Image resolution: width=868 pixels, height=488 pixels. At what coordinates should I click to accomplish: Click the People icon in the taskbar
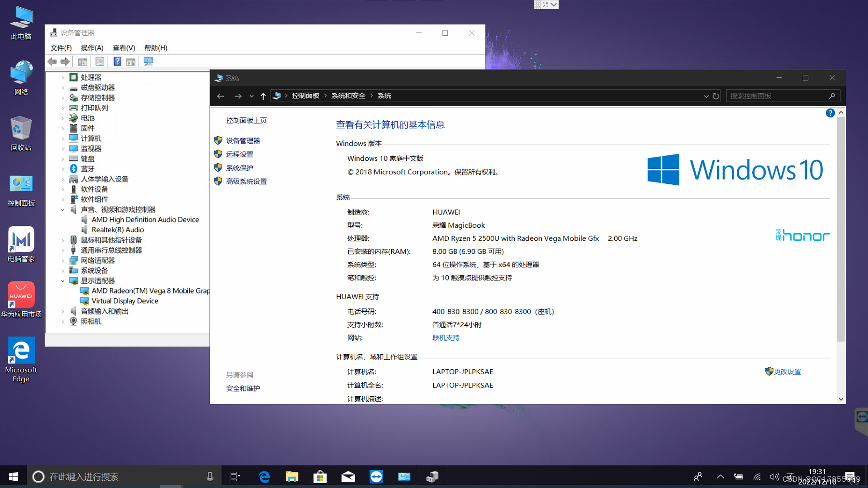click(x=698, y=477)
